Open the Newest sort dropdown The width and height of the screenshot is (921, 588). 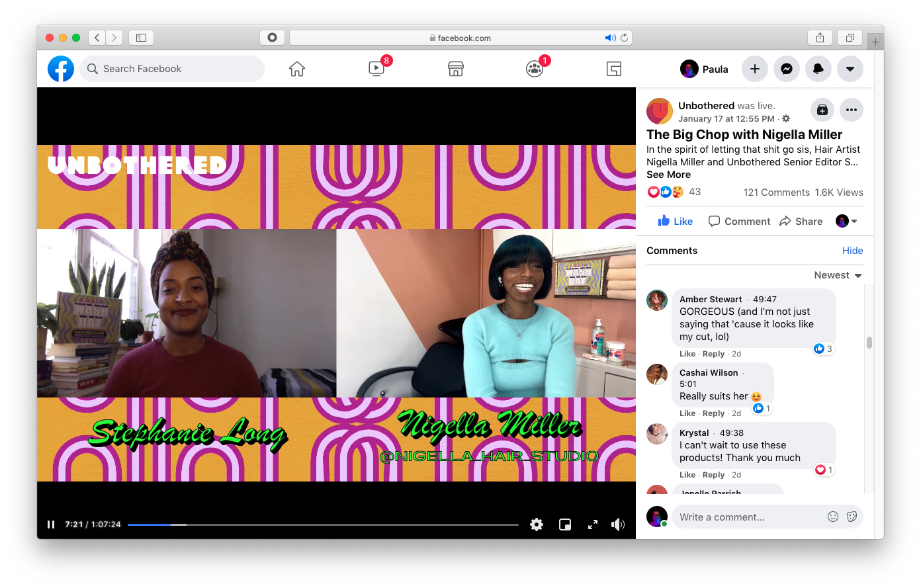pos(838,275)
